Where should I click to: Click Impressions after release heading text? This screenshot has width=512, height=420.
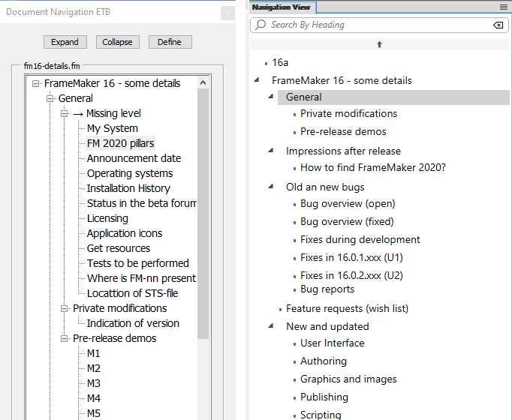(x=343, y=151)
